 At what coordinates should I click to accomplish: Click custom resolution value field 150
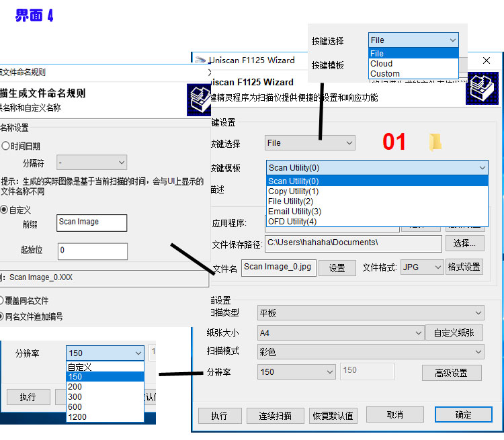[x=367, y=371]
